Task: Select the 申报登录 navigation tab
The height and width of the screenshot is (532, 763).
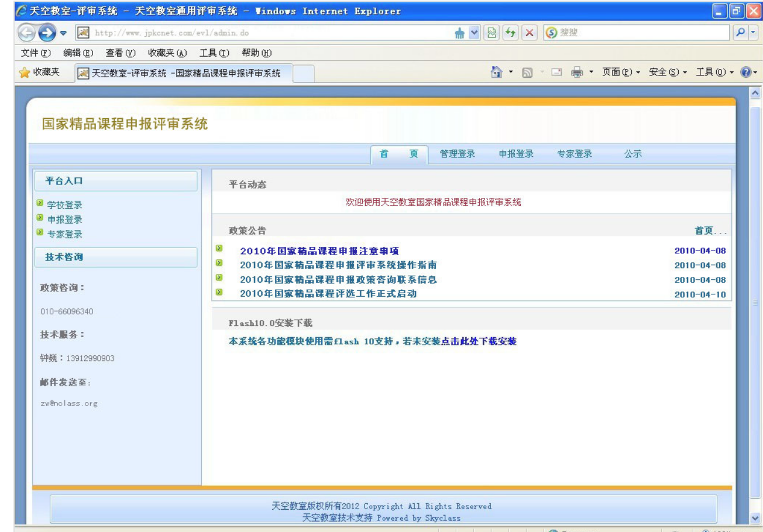Action: [515, 154]
